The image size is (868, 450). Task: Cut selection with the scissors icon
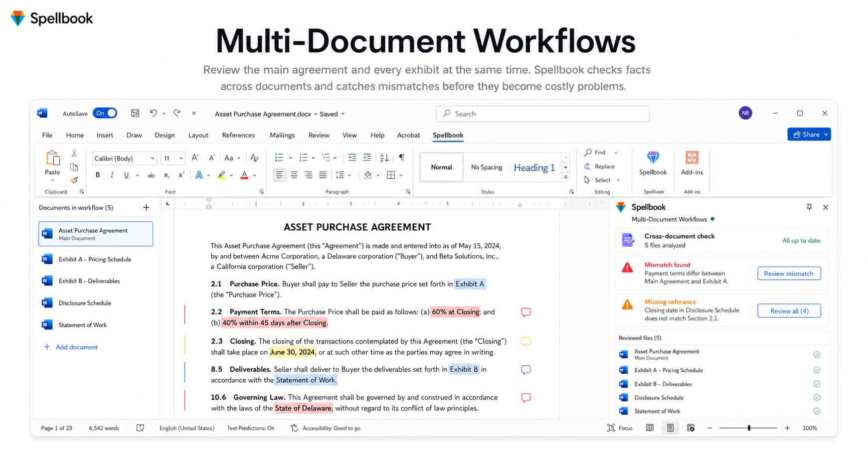[74, 153]
